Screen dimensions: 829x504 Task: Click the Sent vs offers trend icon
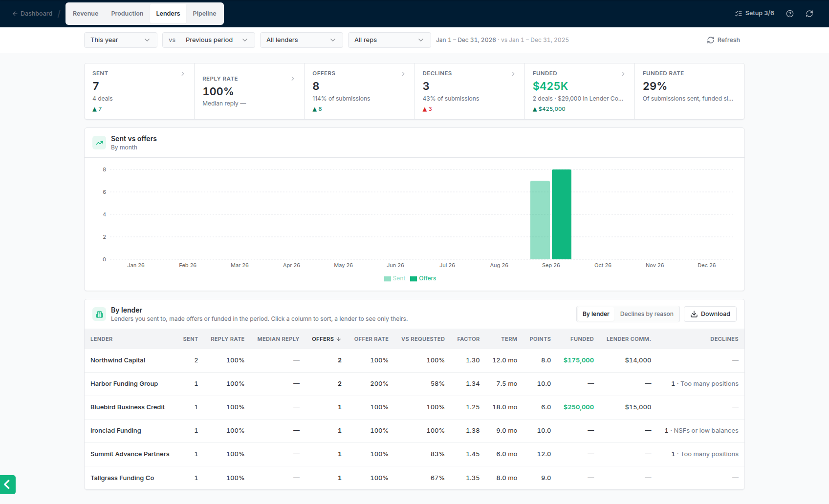99,143
